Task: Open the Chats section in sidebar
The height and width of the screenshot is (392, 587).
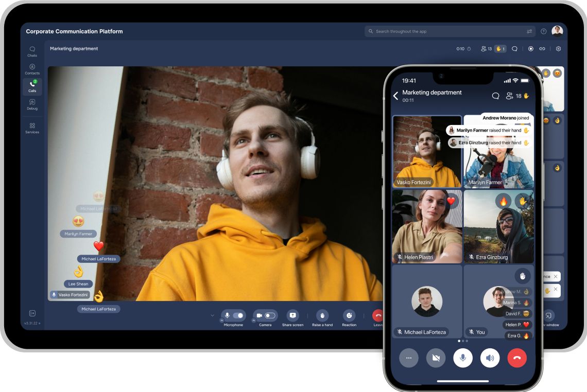Action: [32, 51]
